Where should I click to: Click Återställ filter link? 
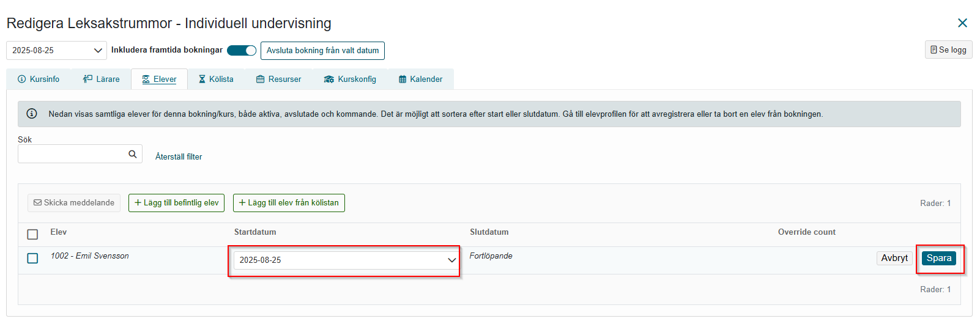pyautogui.click(x=179, y=156)
